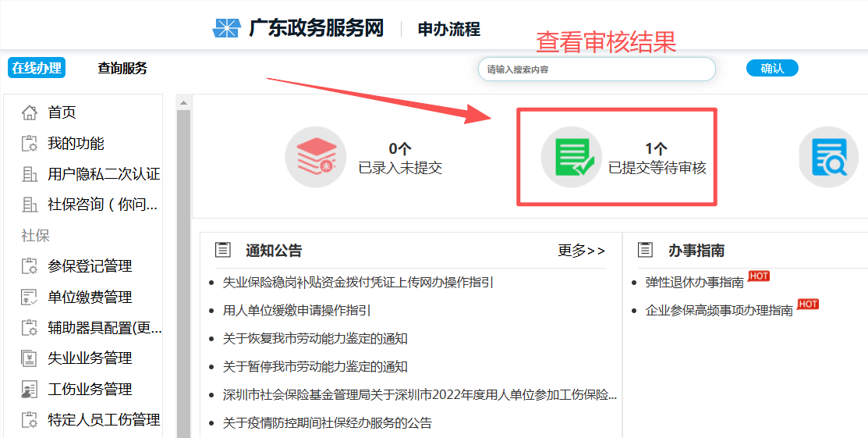The image size is (868, 438).
Task: Click the red stack 已录入未提交 icon
Action: [x=315, y=156]
